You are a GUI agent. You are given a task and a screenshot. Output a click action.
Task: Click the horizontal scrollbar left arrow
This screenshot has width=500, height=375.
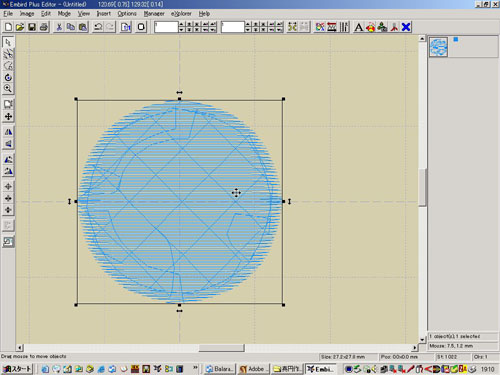click(x=20, y=348)
